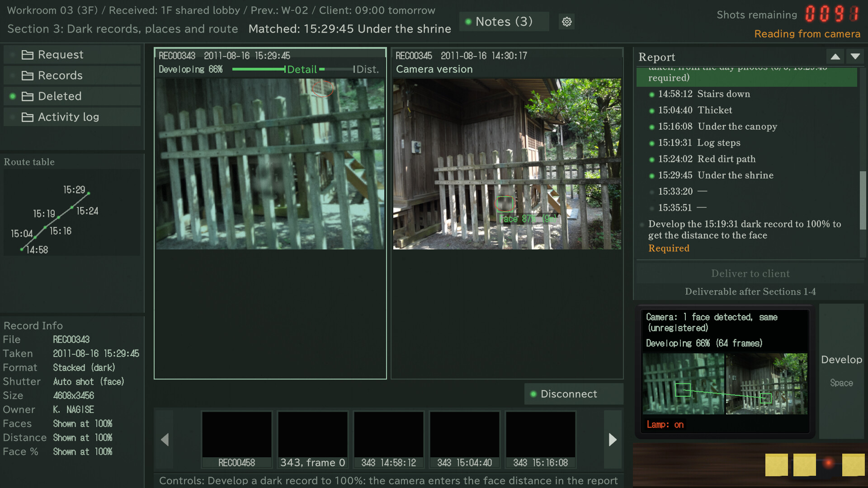Click the first yellow sticky note
Image resolution: width=868 pixels, height=488 pixels.
click(776, 465)
